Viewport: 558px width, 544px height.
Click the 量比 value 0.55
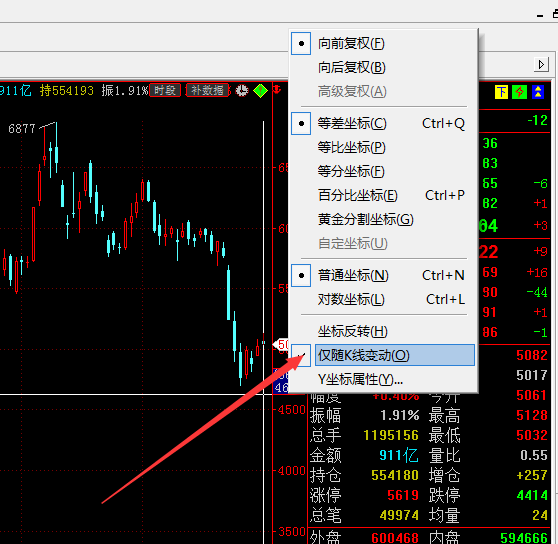click(533, 455)
